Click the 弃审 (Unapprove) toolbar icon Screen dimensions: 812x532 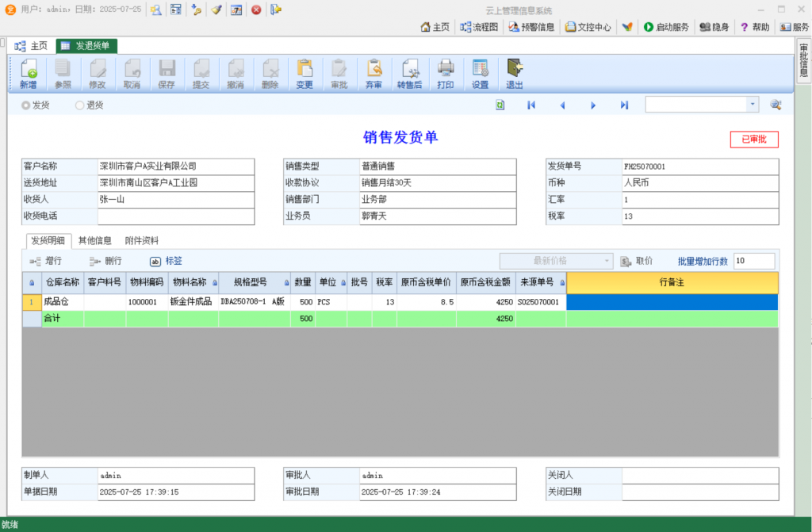(374, 74)
